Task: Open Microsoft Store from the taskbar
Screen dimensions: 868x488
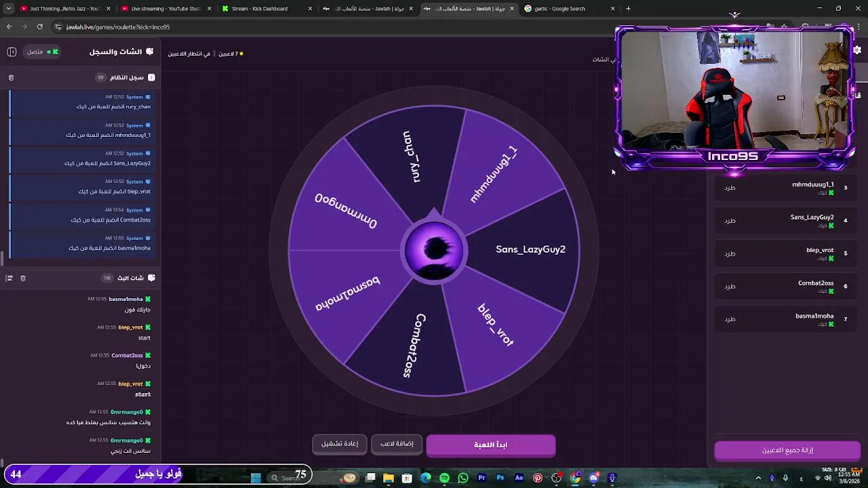Action: pos(407,478)
